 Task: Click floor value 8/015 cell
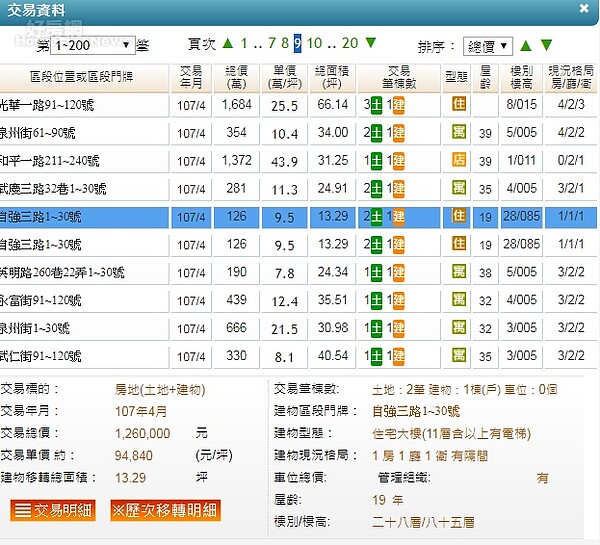522,104
